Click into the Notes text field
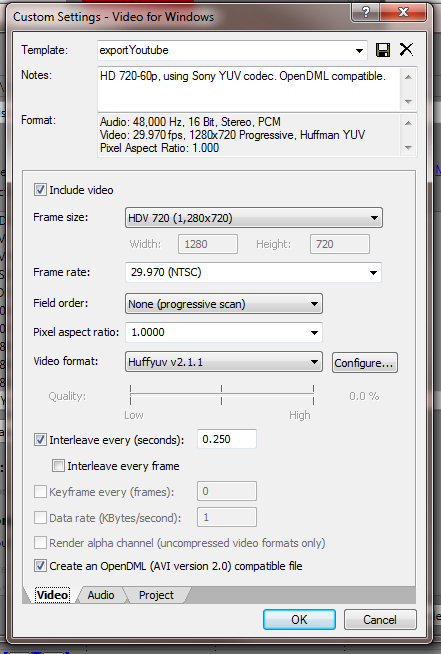Screen dimensions: 441x654 [249, 88]
